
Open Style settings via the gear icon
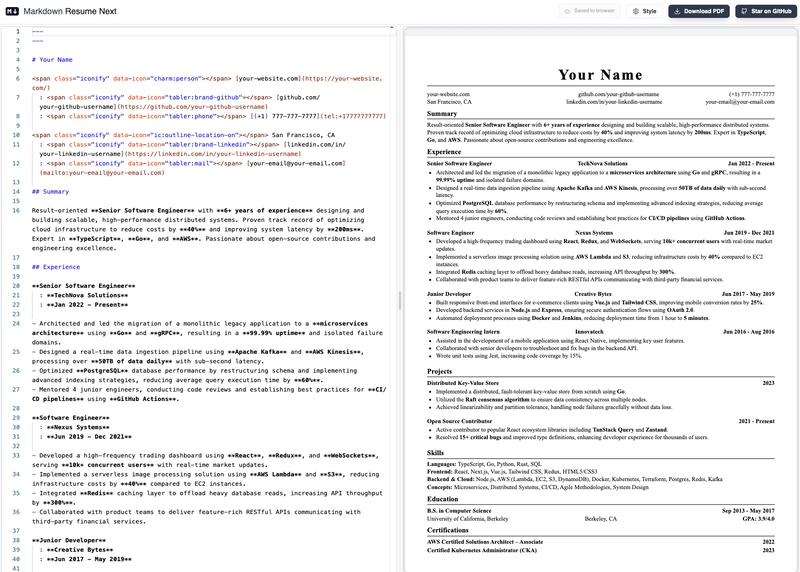point(636,11)
